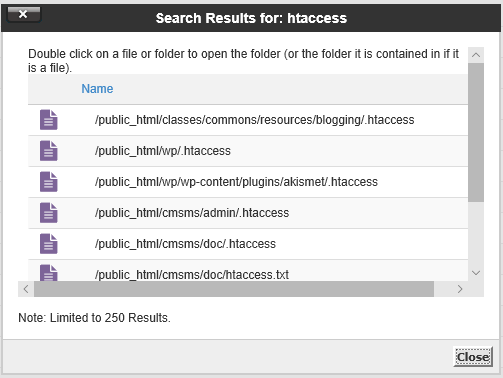Select /public_html/wp/wp-content/plugins/akismet/.htaccess entry
The width and height of the screenshot is (503, 378).
[x=236, y=182]
